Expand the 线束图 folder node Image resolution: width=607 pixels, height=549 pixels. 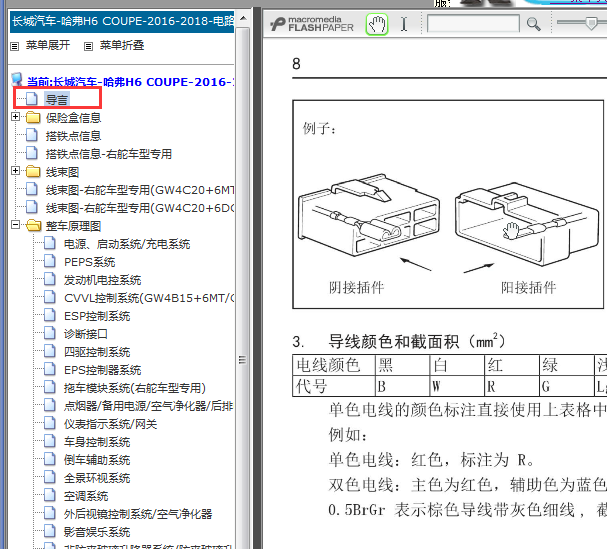[x=15, y=170]
